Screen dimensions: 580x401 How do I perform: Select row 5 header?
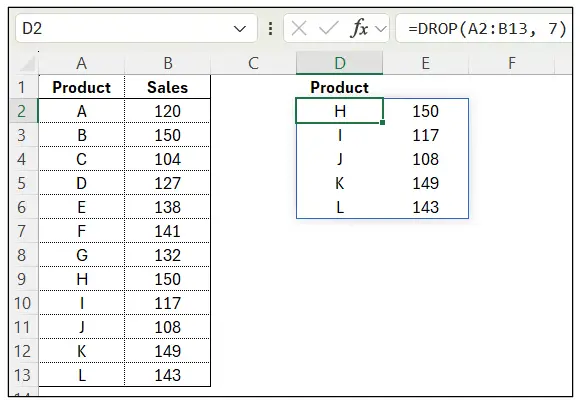pyautogui.click(x=24, y=183)
